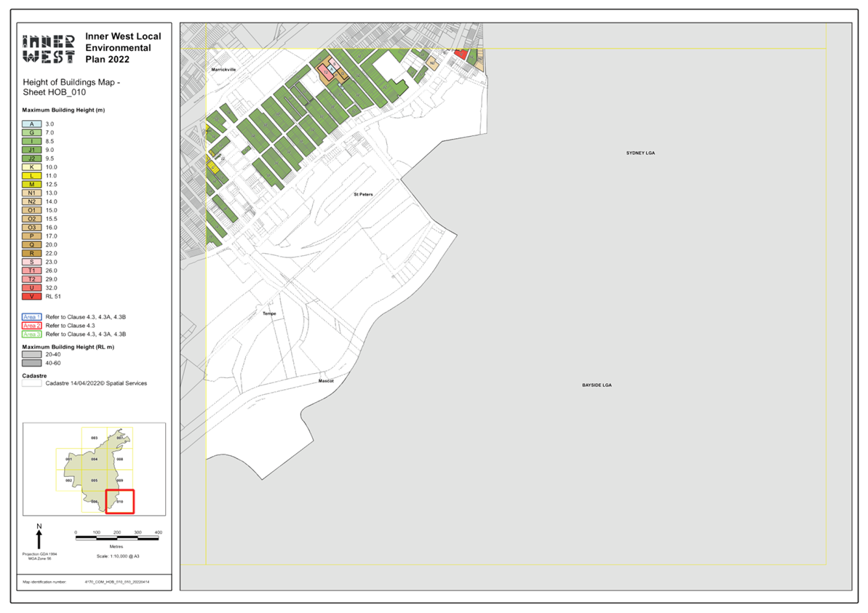Select sheet 004 in the index map

pos(94,459)
